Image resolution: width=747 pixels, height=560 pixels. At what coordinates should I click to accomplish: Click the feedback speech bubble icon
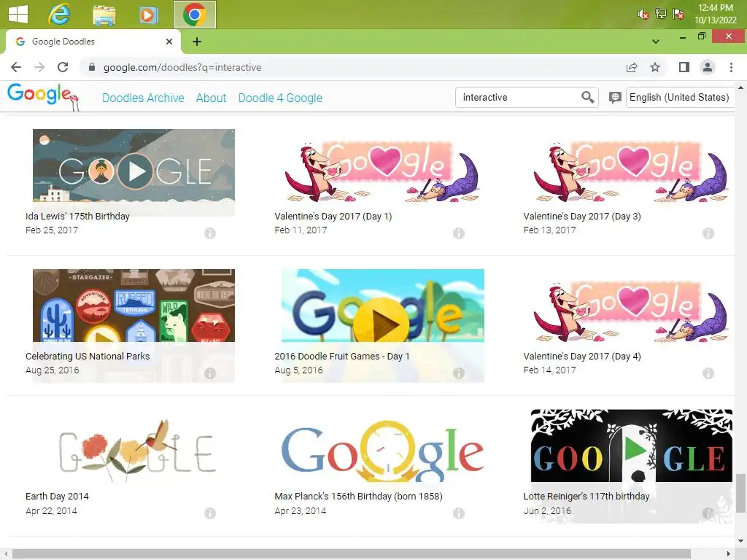click(615, 98)
